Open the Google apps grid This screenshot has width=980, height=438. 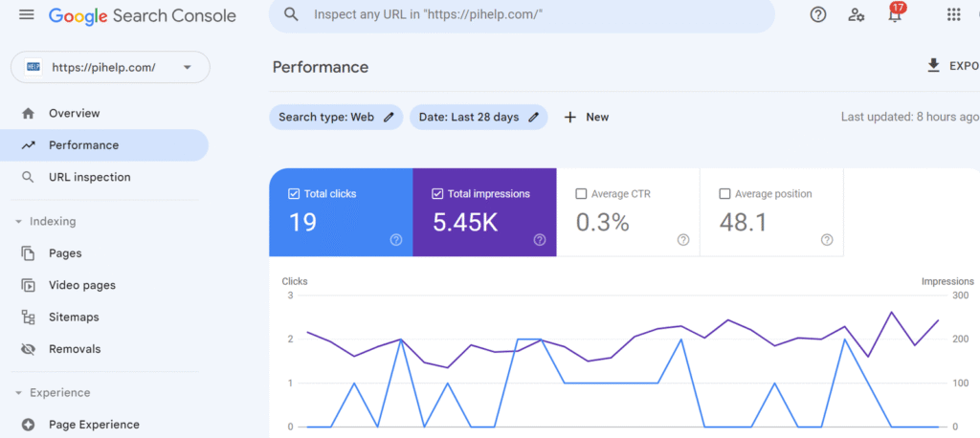click(953, 15)
